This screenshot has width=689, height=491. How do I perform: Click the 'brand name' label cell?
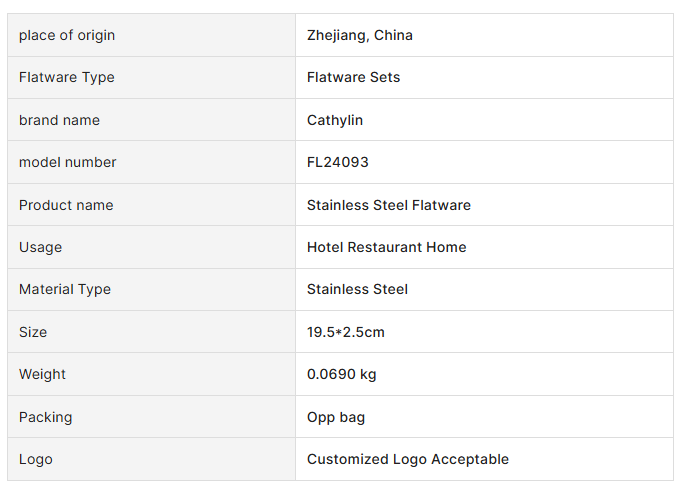(59, 120)
